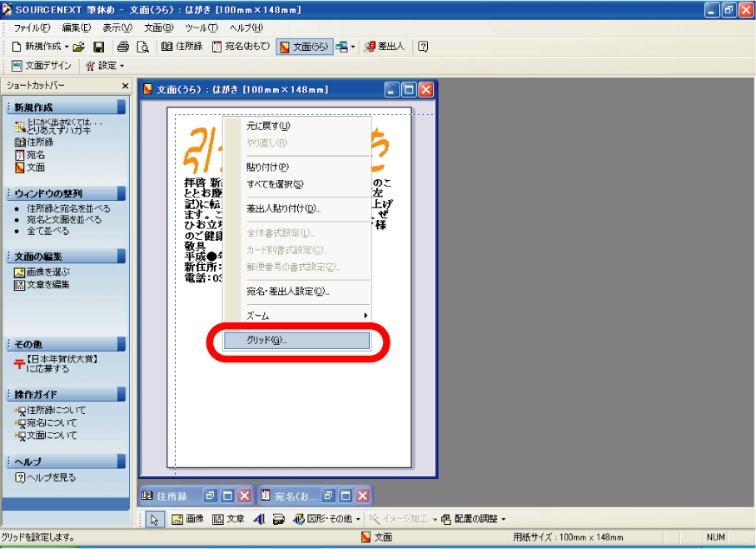Choose 貼り付け(P) from context menu
This screenshot has height=549, width=756.
point(296,167)
